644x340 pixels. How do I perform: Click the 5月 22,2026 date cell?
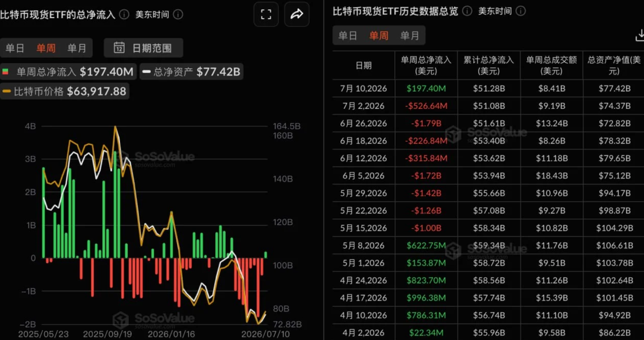(x=363, y=211)
